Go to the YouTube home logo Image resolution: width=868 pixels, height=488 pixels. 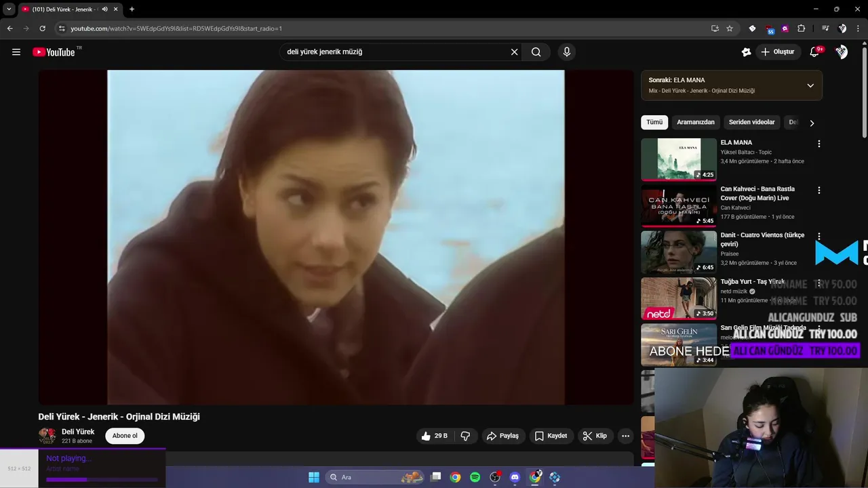(54, 52)
